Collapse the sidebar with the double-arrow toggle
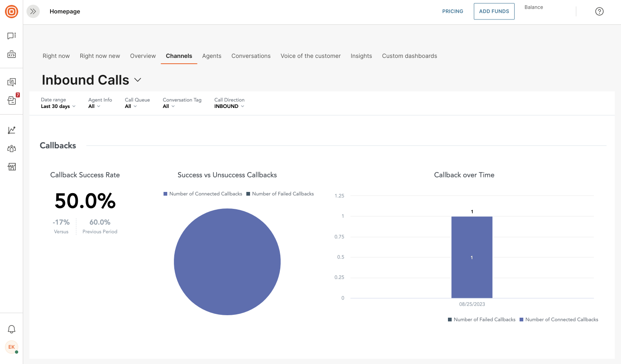The height and width of the screenshot is (364, 621). coord(33,11)
